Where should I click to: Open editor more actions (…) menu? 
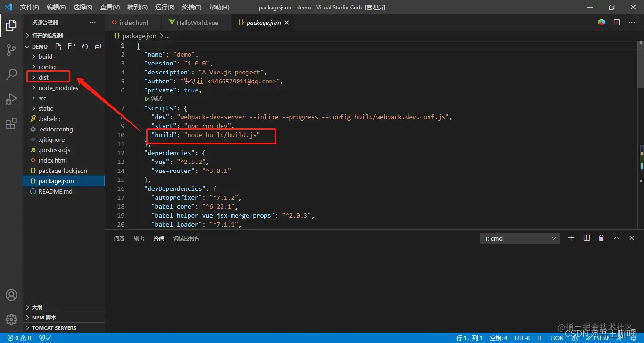click(632, 22)
